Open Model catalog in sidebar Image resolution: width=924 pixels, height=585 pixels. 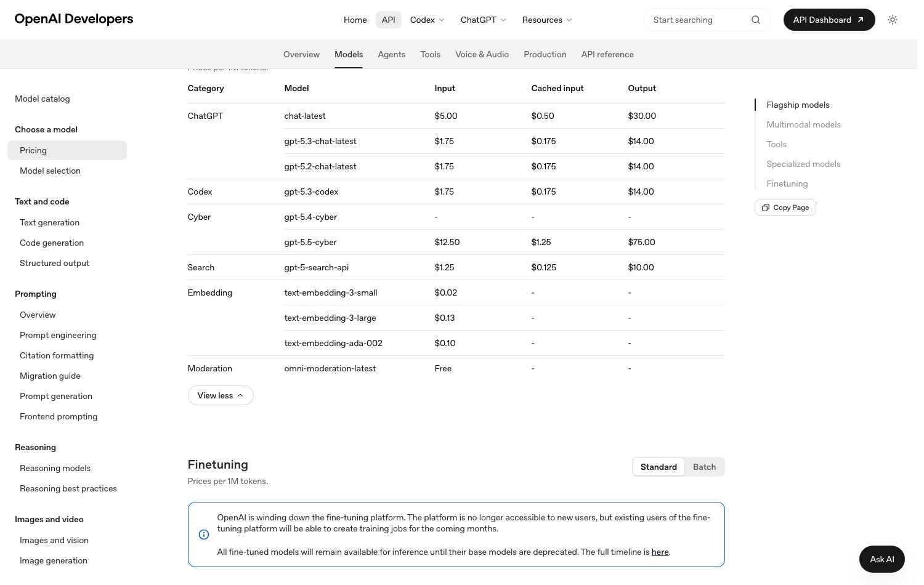pos(43,99)
